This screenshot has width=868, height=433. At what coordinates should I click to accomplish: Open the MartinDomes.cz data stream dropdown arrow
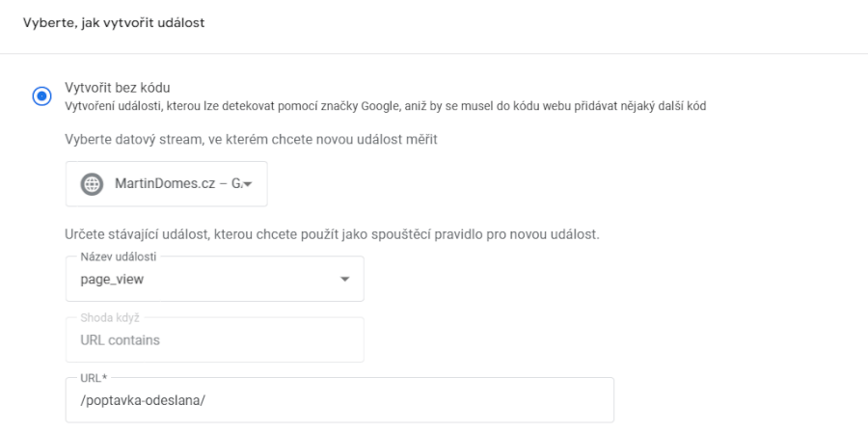(248, 184)
